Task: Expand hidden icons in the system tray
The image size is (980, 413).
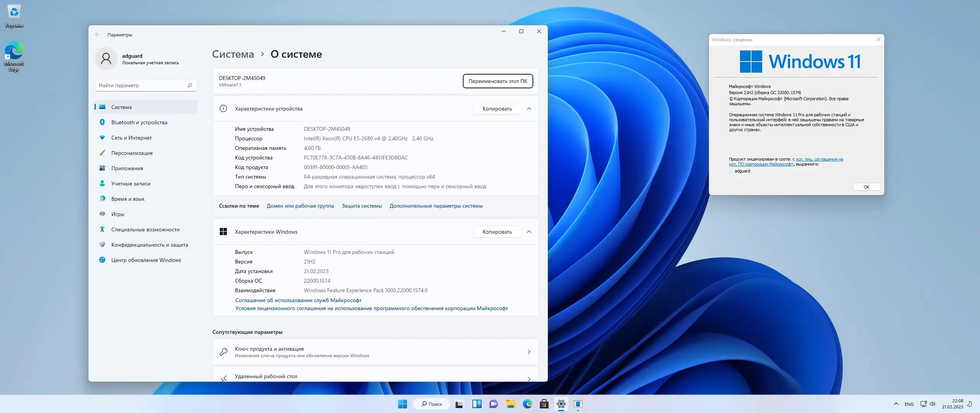Action: (896, 403)
